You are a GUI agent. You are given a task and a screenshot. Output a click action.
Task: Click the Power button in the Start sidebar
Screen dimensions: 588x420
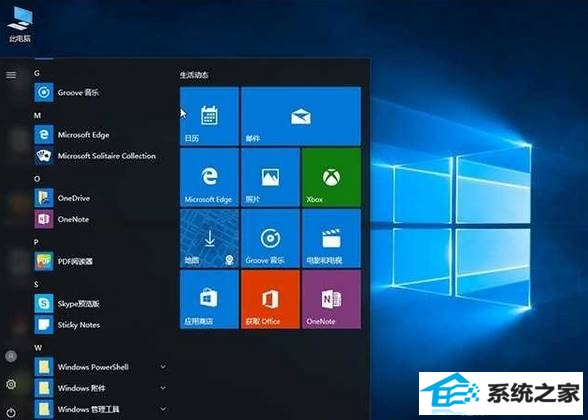(11, 412)
